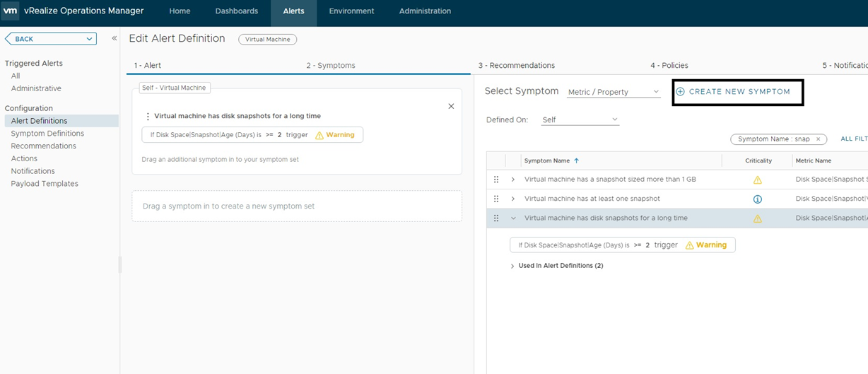
Task: Clear the Symptom Name snap filter
Action: coord(817,139)
